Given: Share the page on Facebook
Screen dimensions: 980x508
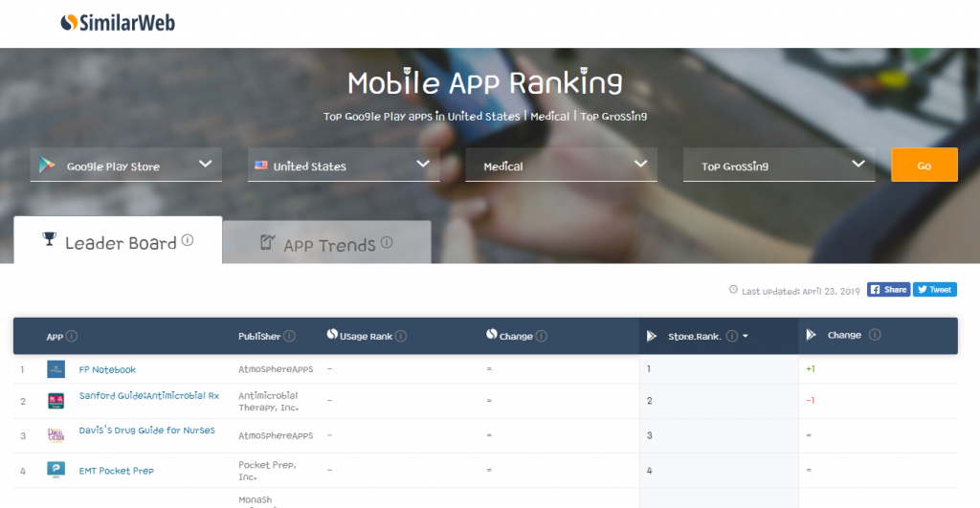Looking at the screenshot, I should pyautogui.click(x=888, y=290).
